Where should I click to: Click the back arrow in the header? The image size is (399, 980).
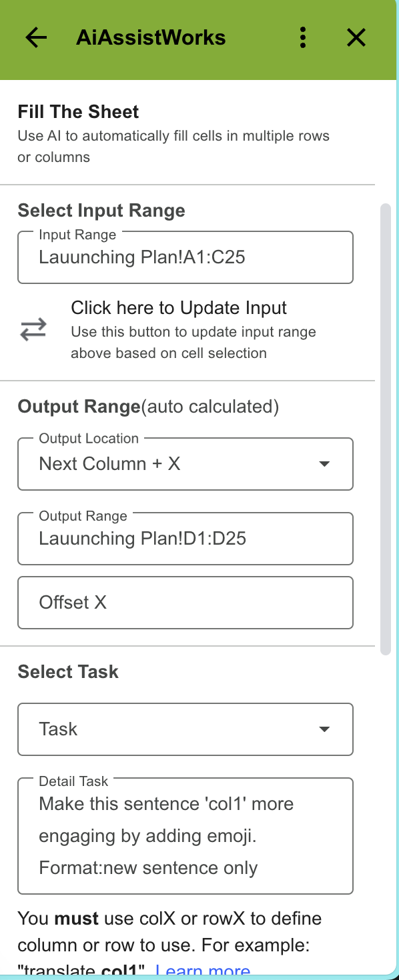pyautogui.click(x=35, y=38)
